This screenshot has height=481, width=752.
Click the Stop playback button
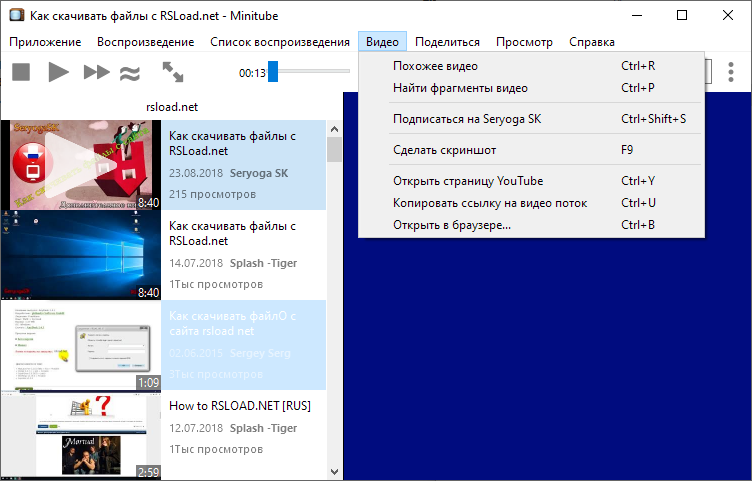[x=21, y=72]
